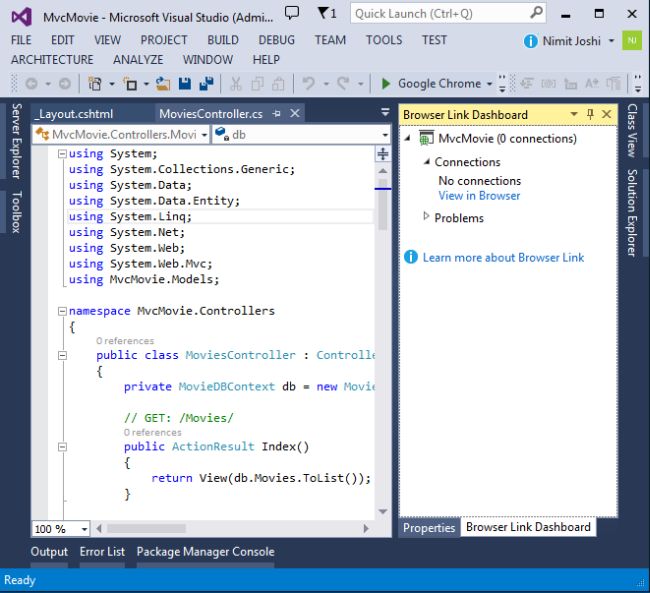The height and width of the screenshot is (593, 650).
Task: Click the Copy toolbar icon
Action: pyautogui.click(x=257, y=84)
